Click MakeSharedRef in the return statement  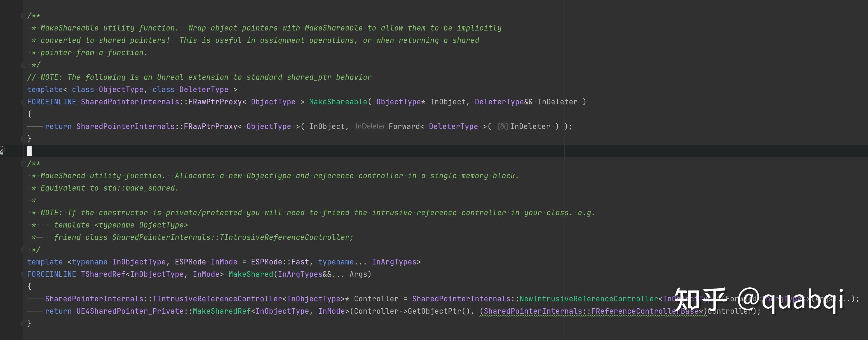click(x=221, y=311)
